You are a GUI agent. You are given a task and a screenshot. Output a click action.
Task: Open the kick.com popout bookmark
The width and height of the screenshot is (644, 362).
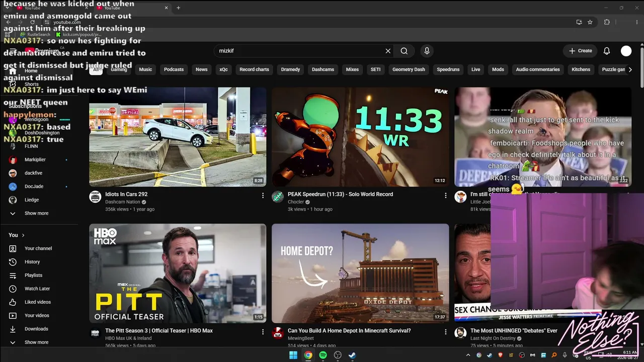tap(79, 35)
